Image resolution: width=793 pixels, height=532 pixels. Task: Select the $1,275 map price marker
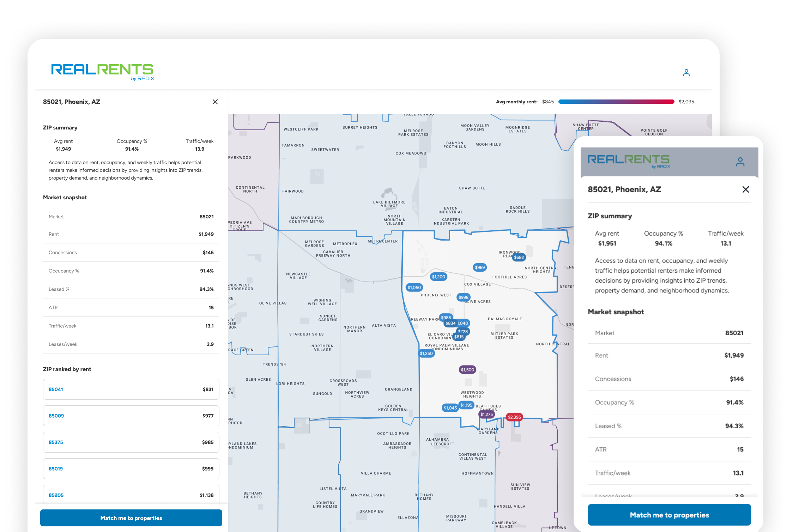(486, 414)
